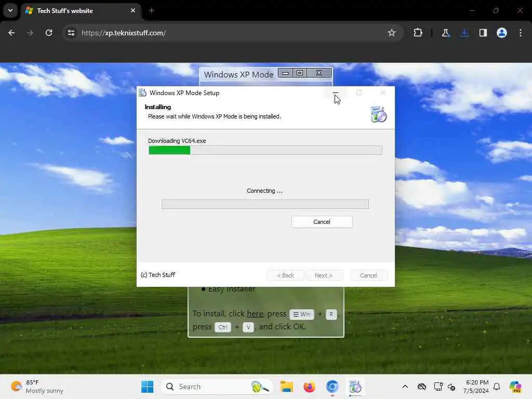Click the cloud sync tray icon
532x399 pixels.
(x=421, y=387)
